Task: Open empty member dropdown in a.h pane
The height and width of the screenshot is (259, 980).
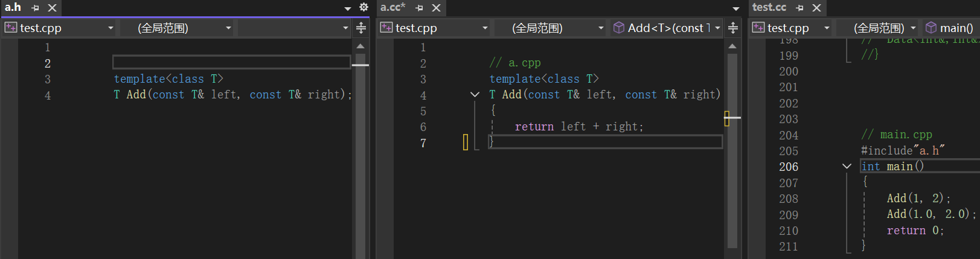Action: click(x=293, y=28)
